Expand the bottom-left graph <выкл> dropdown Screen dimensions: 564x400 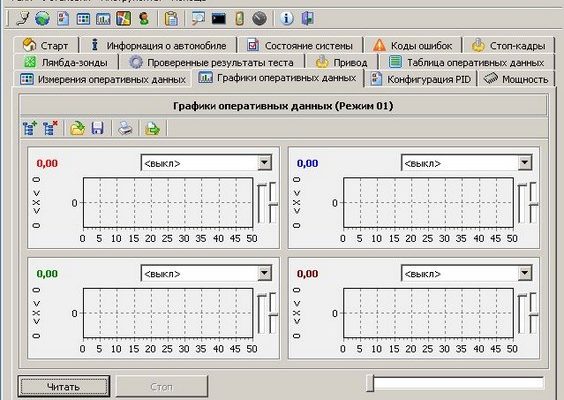[x=264, y=273]
